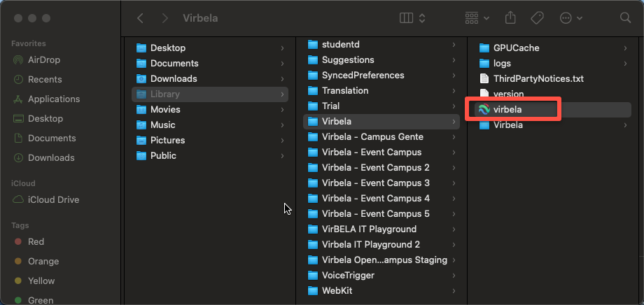The image size is (644, 305).
Task: Open the VoiceTrigger folder
Action: [x=348, y=275]
